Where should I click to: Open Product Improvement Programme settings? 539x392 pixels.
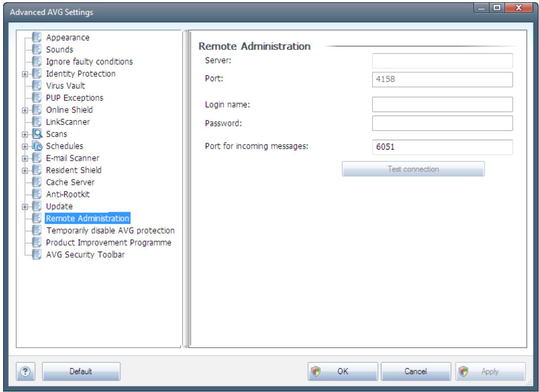[109, 242]
